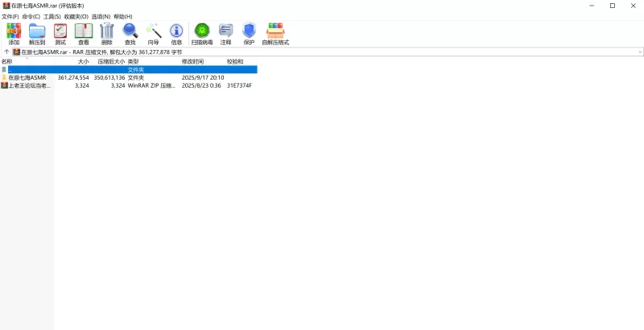Image resolution: width=644 pixels, height=330 pixels.
Task: Click the Add (添加) toolbar icon
Action: (x=14, y=34)
